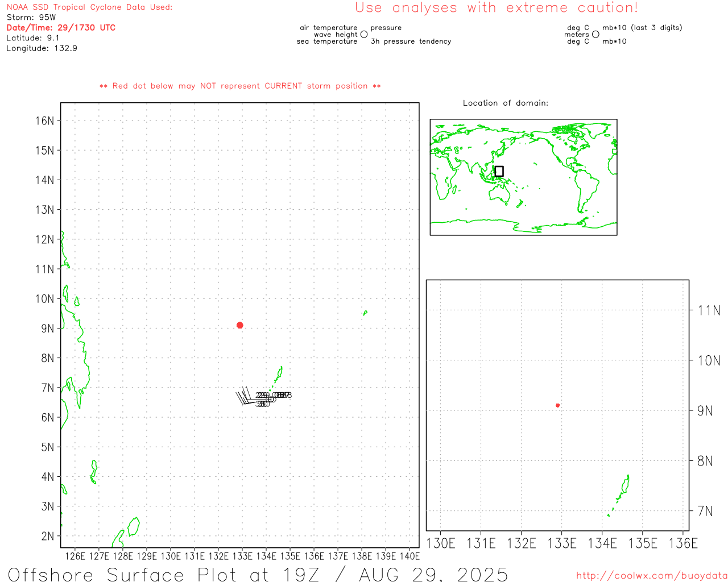Open the coolwx.com/buoydata link
The width and height of the screenshot is (728, 582).
(x=652, y=575)
